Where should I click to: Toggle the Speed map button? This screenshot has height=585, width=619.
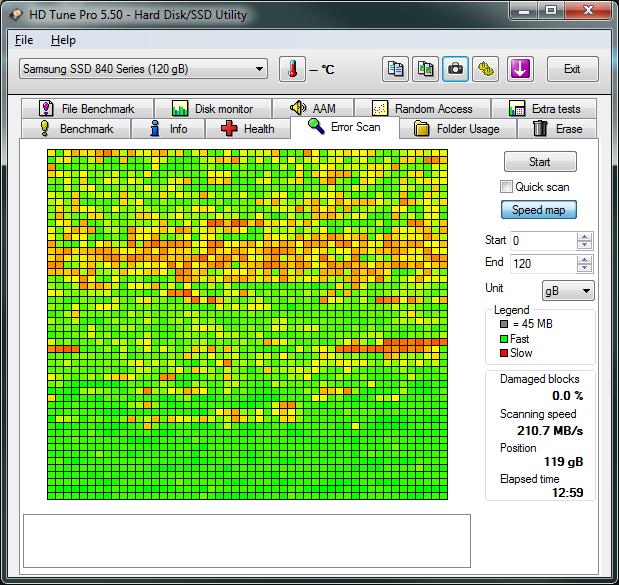(x=538, y=210)
